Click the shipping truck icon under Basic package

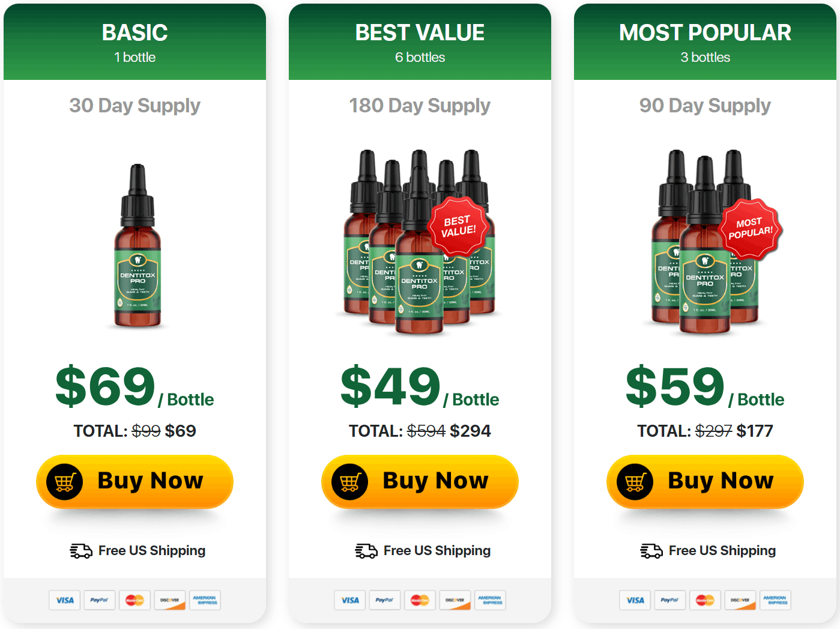81,551
